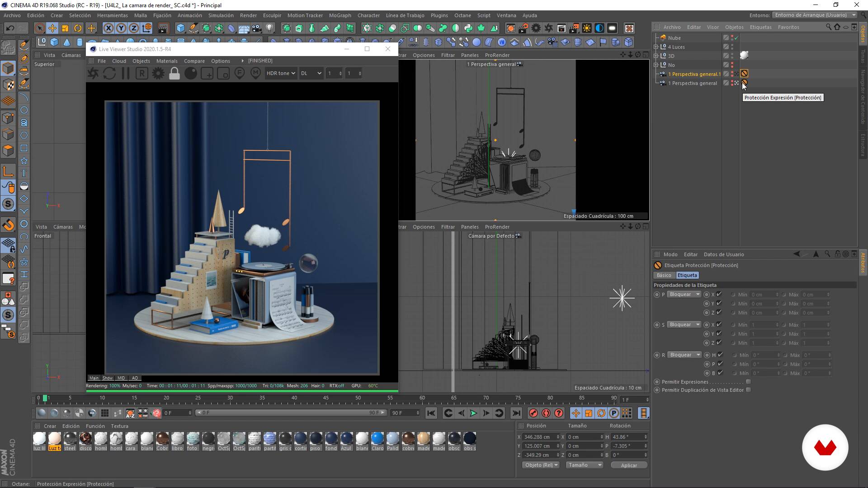Image resolution: width=868 pixels, height=488 pixels.
Task: Open the Objeto (Rel) dropdown
Action: tap(541, 465)
